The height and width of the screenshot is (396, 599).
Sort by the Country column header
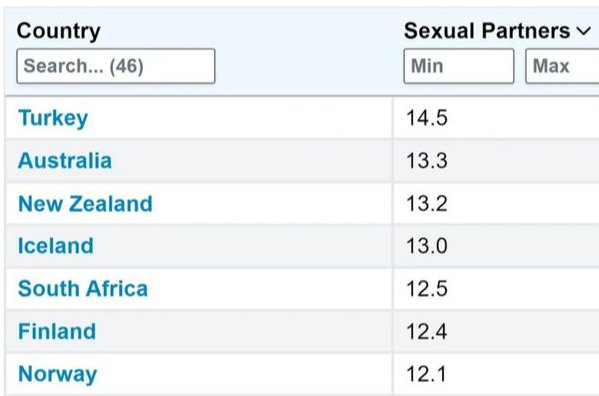[58, 31]
